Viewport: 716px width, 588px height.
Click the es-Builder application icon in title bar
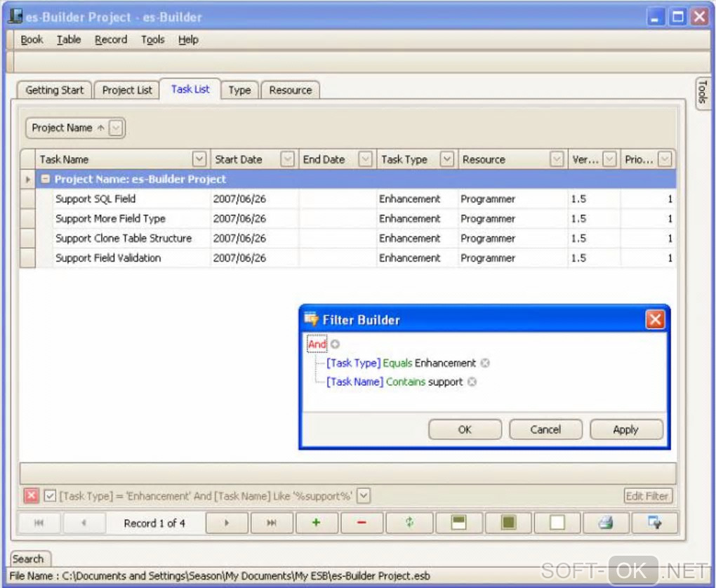coord(15,16)
